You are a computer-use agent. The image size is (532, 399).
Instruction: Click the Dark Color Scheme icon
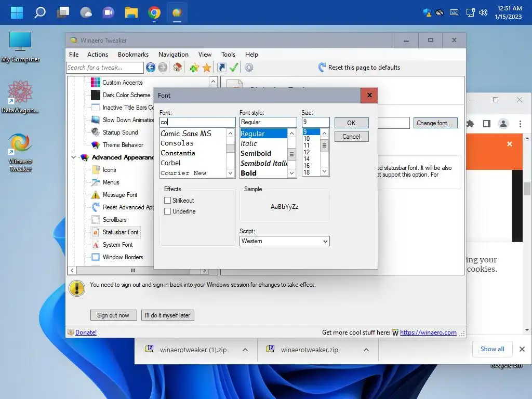(96, 95)
